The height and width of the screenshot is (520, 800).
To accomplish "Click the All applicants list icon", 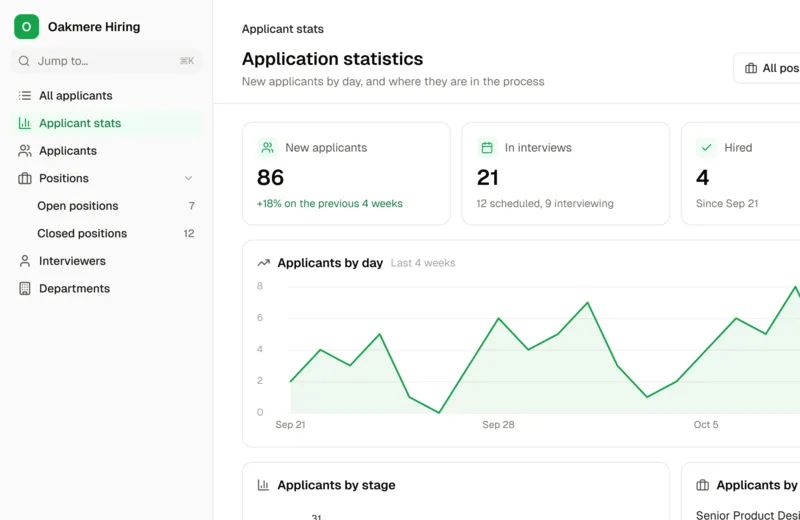I will click(24, 95).
